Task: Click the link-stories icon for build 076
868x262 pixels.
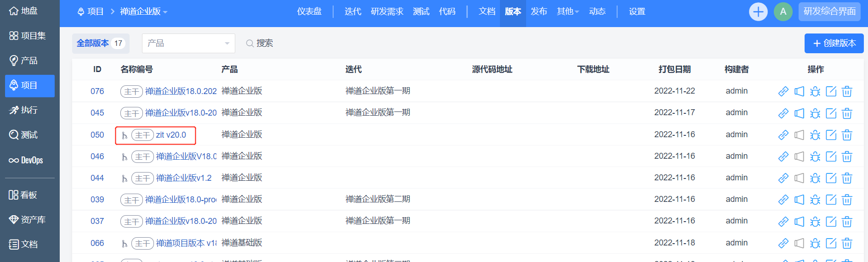Action: point(783,91)
